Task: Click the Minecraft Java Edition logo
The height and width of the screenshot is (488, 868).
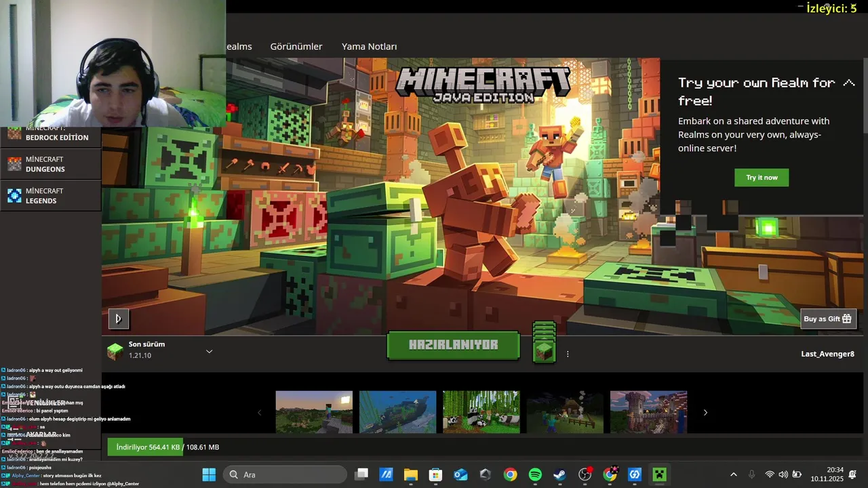Action: point(484,84)
